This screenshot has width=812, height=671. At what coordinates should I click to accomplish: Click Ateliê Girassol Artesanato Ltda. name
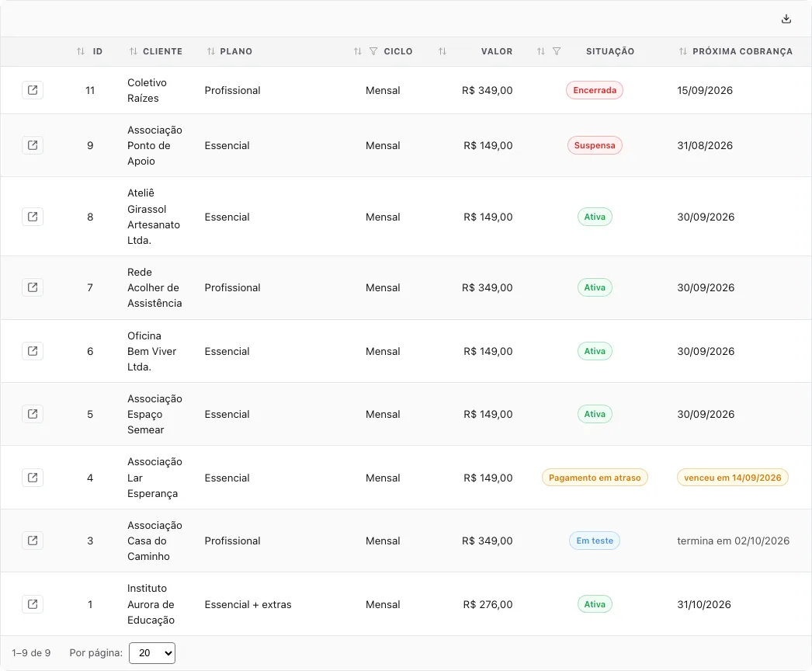pyautogui.click(x=153, y=217)
